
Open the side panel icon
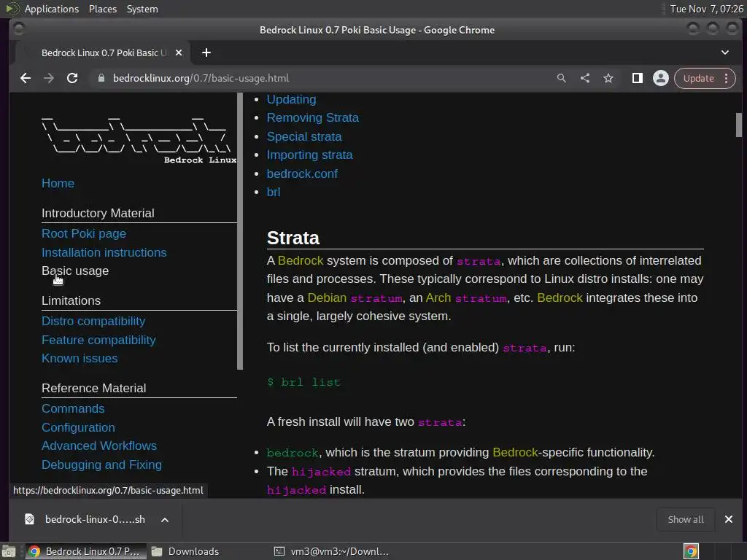coord(637,78)
